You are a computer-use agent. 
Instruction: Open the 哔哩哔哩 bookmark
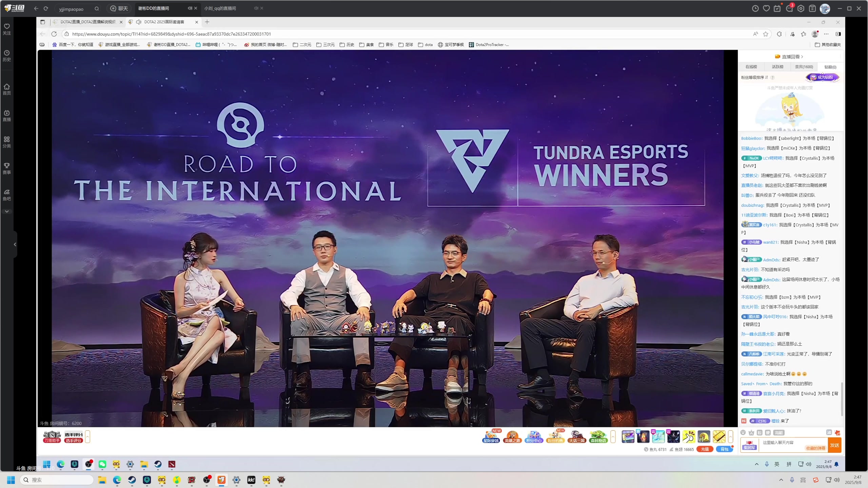click(x=216, y=45)
